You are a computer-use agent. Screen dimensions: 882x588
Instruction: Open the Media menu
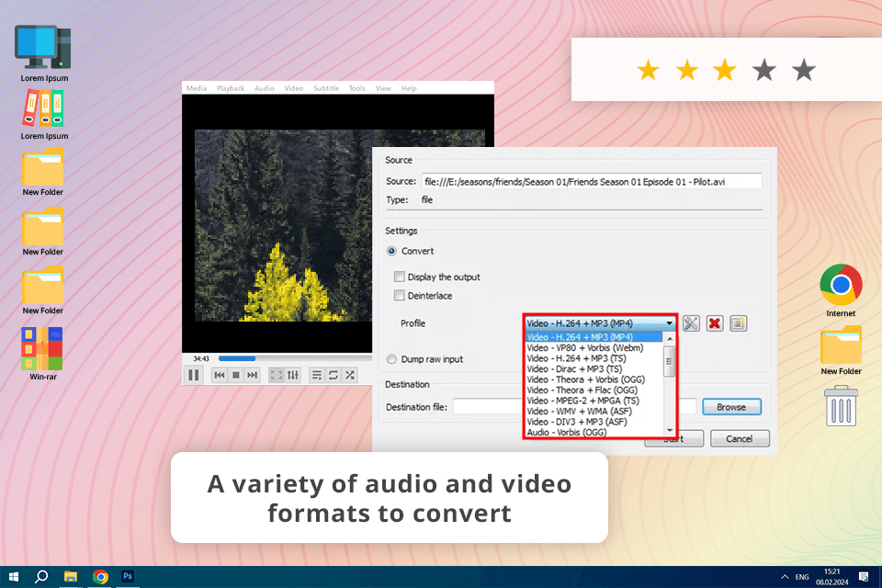pyautogui.click(x=197, y=88)
